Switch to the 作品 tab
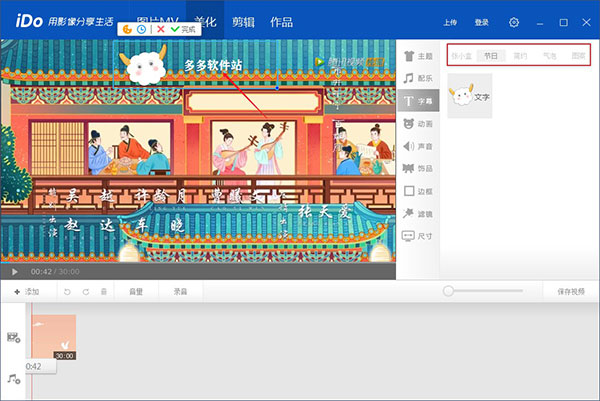This screenshot has width=600, height=401. pos(282,22)
